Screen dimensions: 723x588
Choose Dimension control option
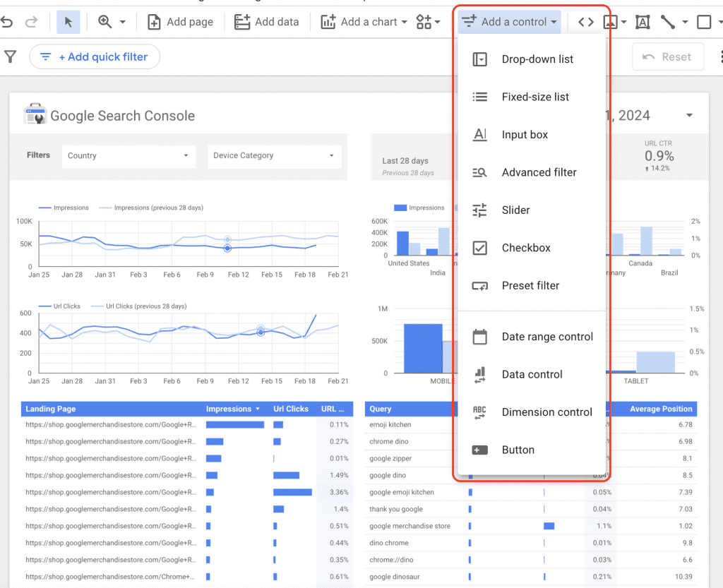tap(531, 412)
